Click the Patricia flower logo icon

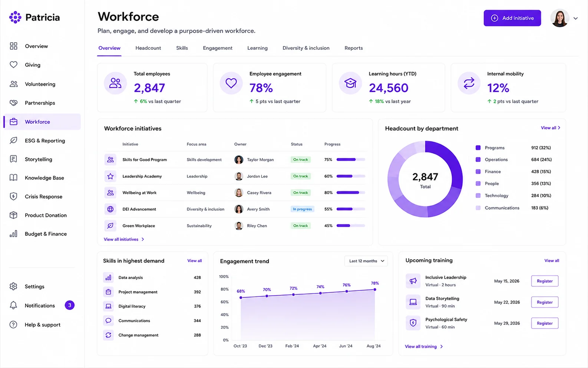click(x=15, y=17)
